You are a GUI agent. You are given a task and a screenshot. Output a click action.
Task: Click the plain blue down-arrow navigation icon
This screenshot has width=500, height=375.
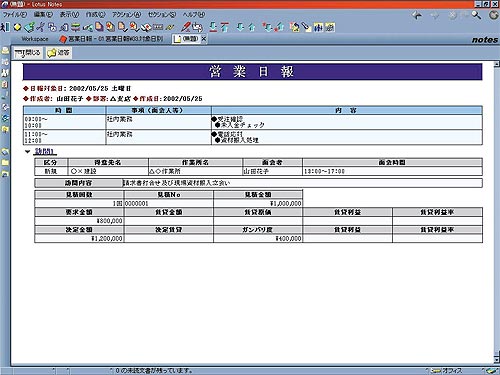click(240, 27)
